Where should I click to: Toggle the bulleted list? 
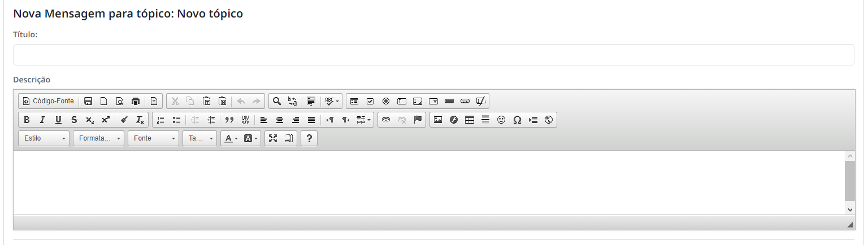tap(176, 120)
